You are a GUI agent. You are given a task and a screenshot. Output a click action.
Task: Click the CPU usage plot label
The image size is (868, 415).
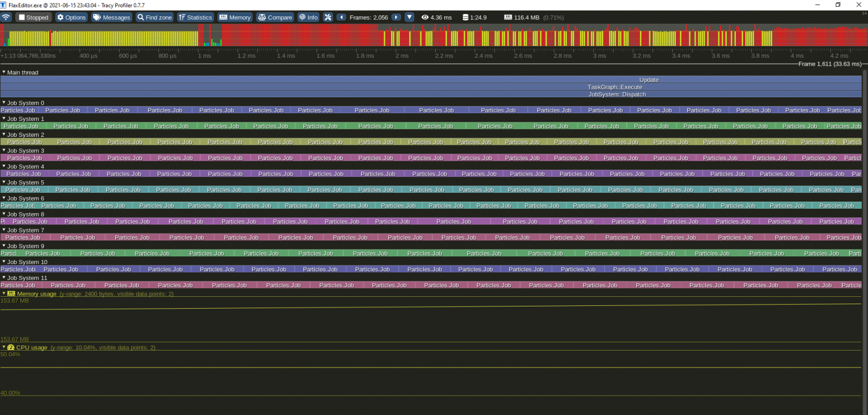click(32, 347)
